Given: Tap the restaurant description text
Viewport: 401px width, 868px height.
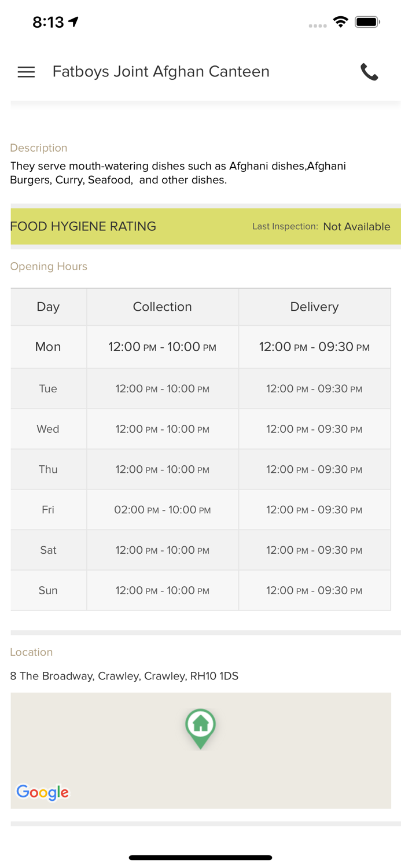Looking at the screenshot, I should [x=178, y=173].
